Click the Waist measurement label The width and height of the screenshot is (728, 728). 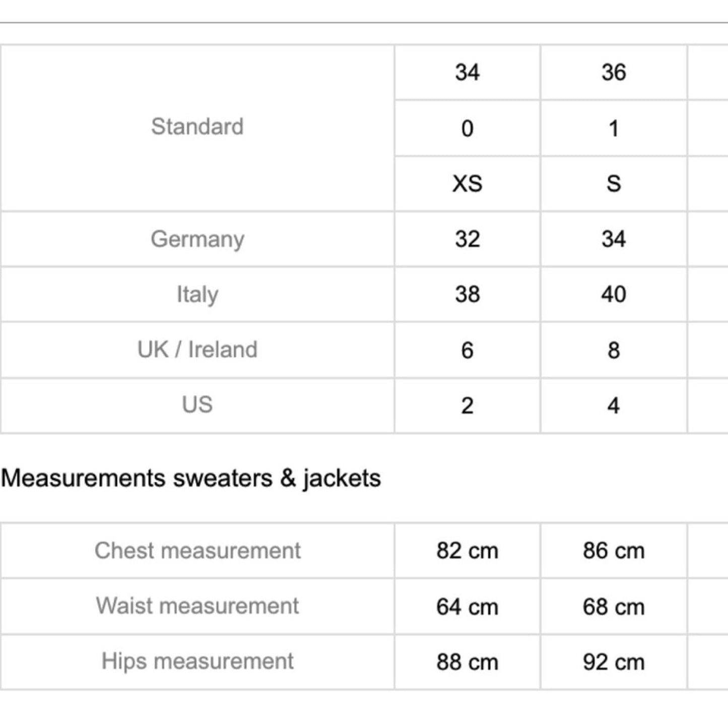[x=197, y=606]
